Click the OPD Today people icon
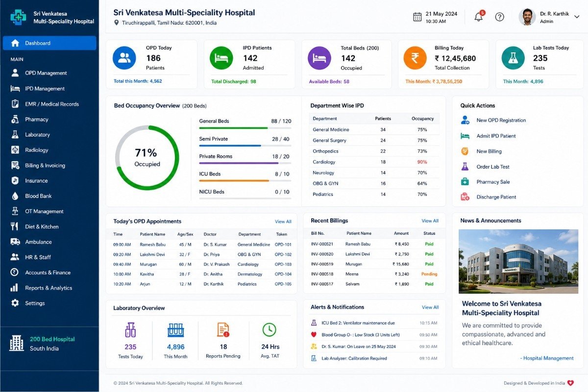The width and height of the screenshot is (588, 392). (x=124, y=58)
